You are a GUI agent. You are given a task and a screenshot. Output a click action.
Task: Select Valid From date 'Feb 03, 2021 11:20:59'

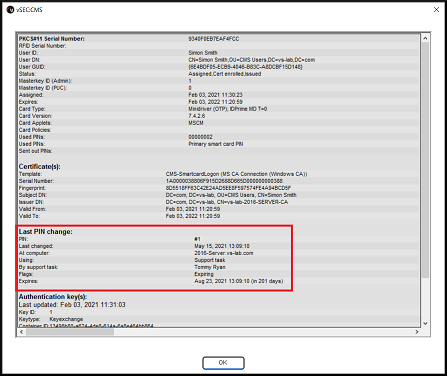tap(193, 209)
